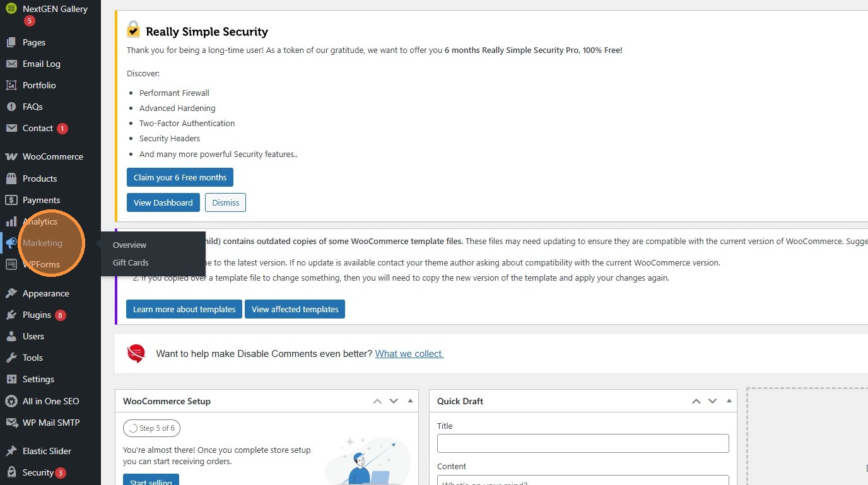Click the "Two-Factor Authentication" list item
868x485 pixels.
(187, 123)
